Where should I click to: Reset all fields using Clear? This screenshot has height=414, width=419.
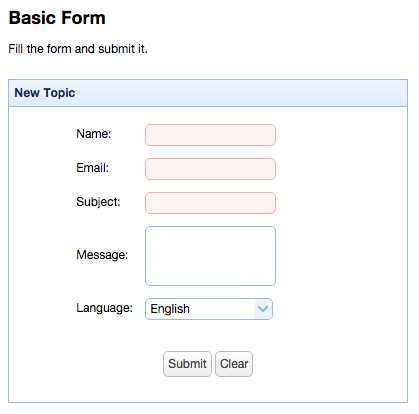click(x=234, y=364)
